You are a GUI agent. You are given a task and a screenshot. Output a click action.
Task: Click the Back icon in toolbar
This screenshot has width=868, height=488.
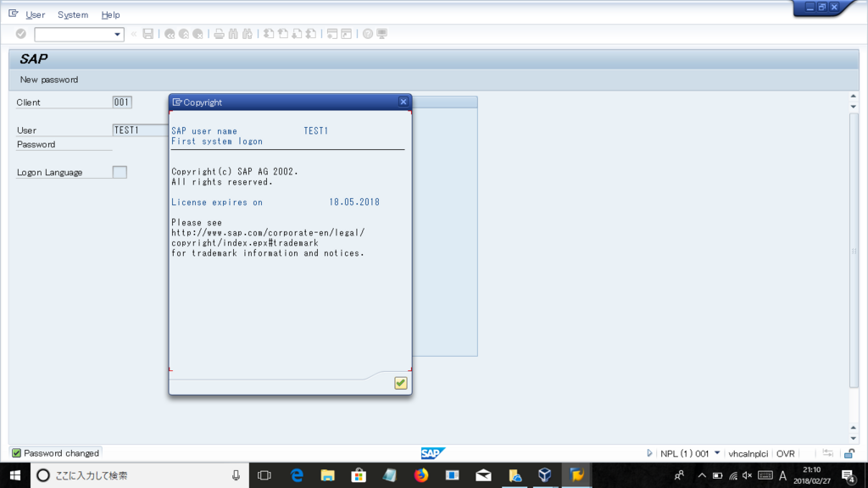[x=170, y=34]
